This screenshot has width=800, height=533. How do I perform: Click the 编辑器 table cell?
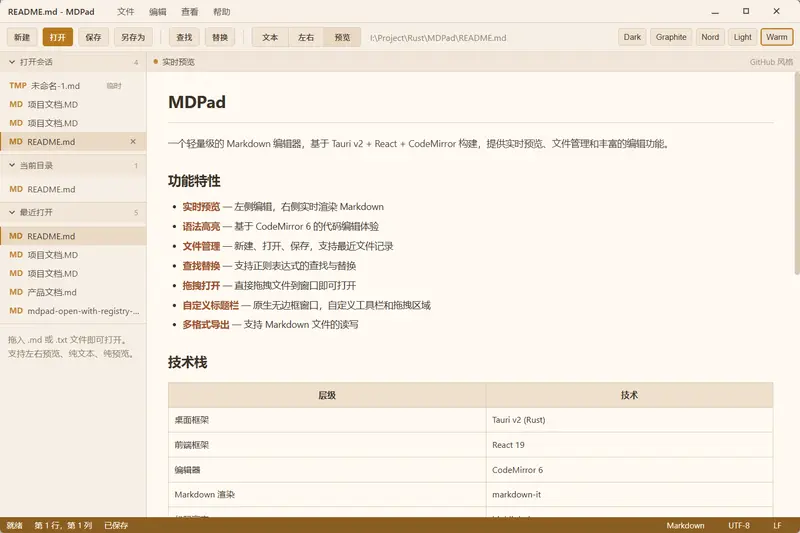click(x=327, y=470)
